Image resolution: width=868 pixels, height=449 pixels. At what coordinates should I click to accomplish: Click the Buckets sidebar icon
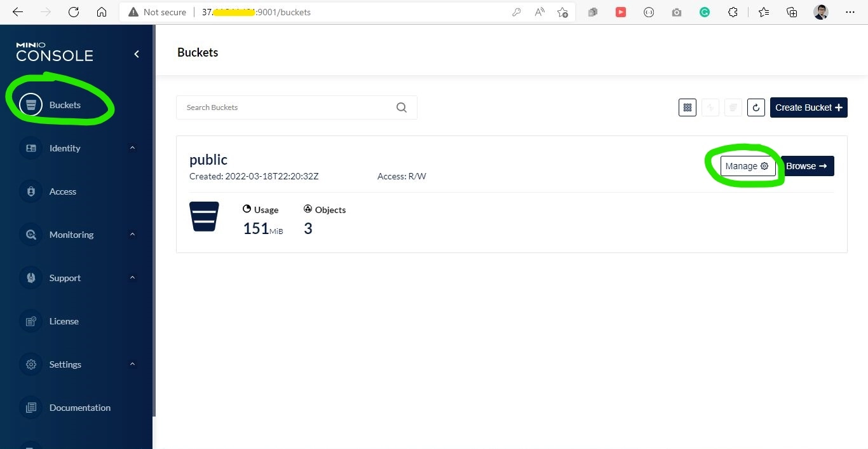tap(31, 105)
